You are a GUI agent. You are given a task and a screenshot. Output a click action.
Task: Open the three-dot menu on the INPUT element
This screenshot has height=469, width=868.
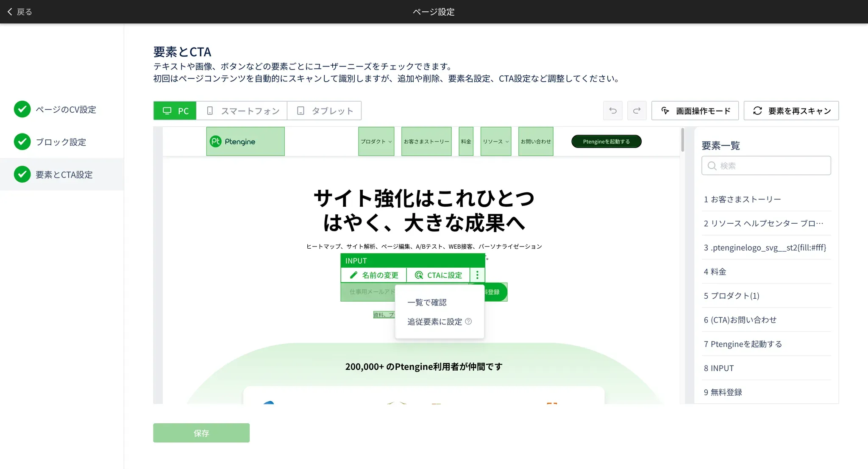(477, 275)
